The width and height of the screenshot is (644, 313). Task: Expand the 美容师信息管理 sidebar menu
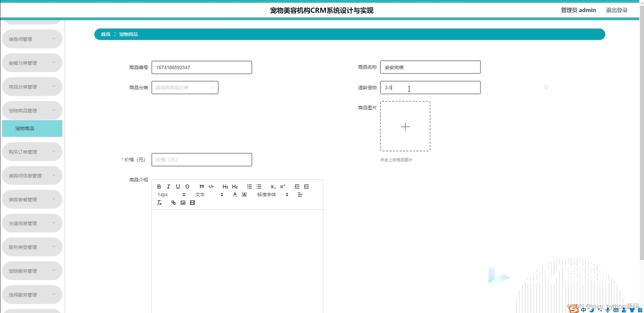32,176
